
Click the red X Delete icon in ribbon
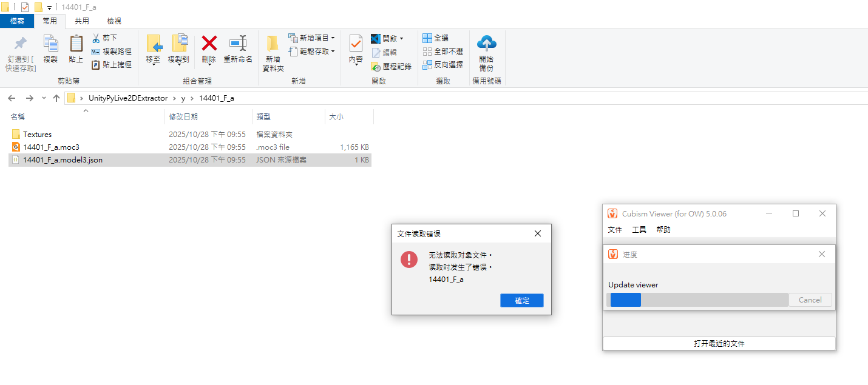[x=209, y=44]
